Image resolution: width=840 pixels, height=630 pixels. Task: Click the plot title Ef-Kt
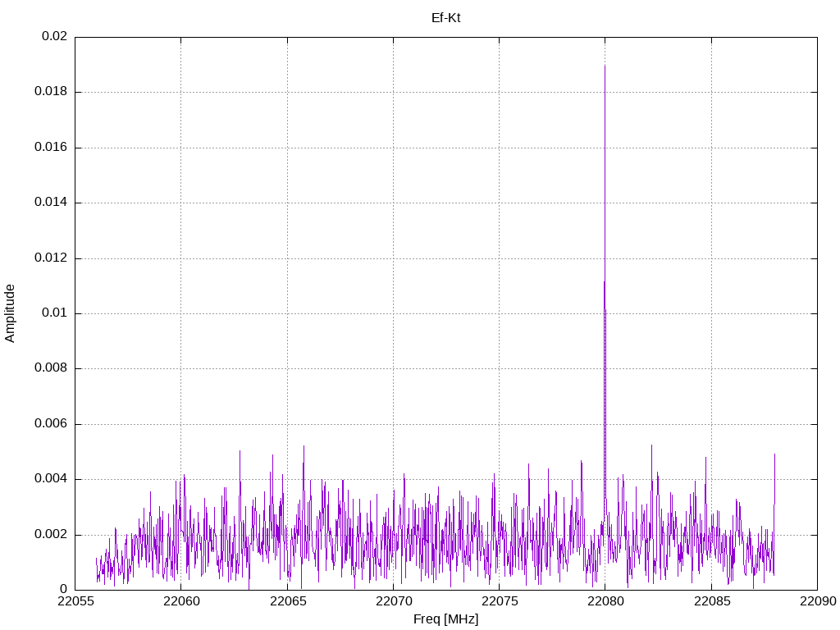[445, 17]
